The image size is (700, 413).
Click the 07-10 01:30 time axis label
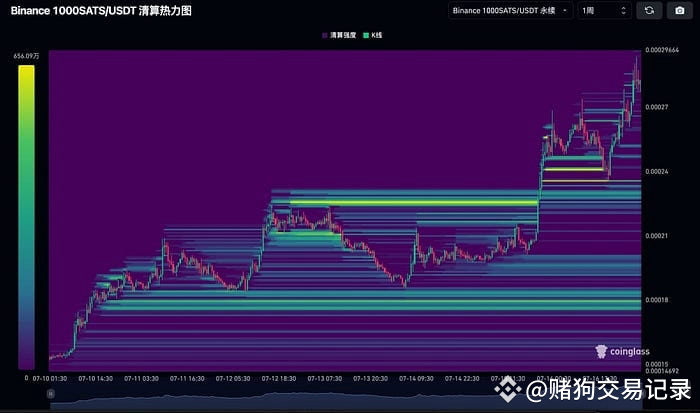[x=50, y=379]
